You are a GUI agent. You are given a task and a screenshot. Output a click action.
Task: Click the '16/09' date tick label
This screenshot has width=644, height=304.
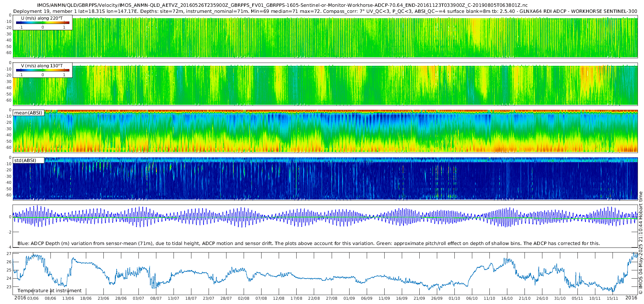pyautogui.click(x=402, y=298)
